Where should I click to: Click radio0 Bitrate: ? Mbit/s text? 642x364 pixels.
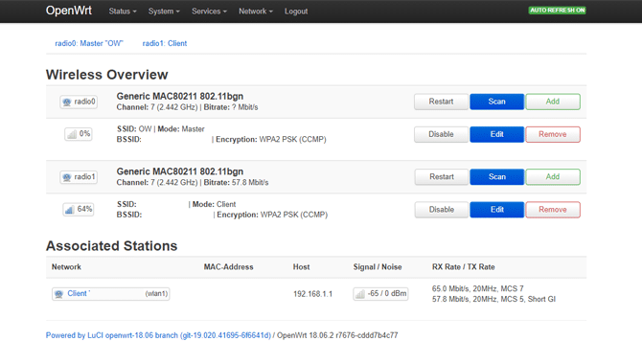pyautogui.click(x=231, y=107)
